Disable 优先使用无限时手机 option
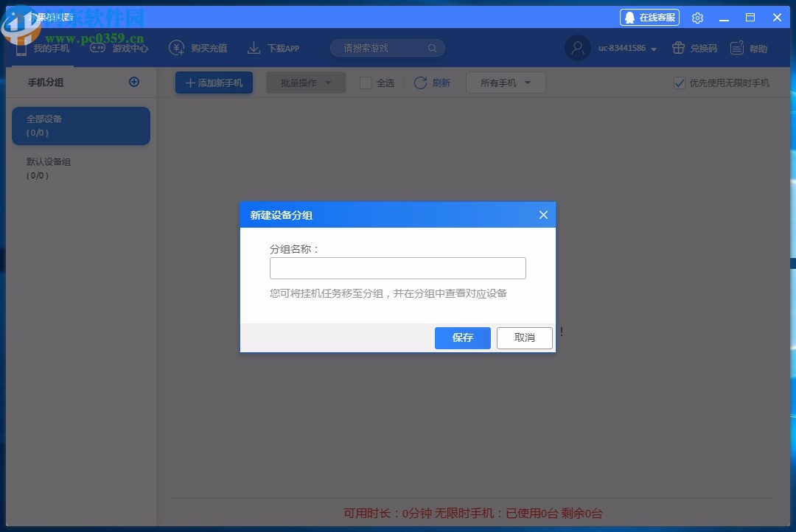796x532 pixels. [679, 83]
